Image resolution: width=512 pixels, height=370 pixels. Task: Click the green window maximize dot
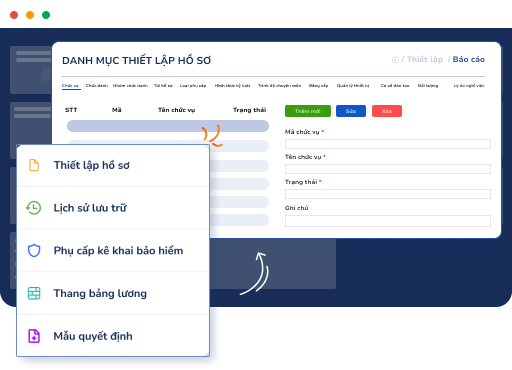click(x=46, y=15)
